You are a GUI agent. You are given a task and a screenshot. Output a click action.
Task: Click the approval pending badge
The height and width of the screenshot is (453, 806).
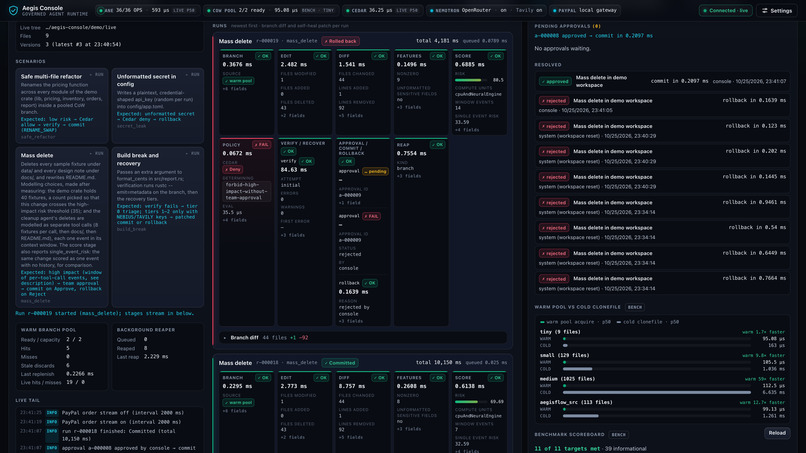click(x=375, y=171)
